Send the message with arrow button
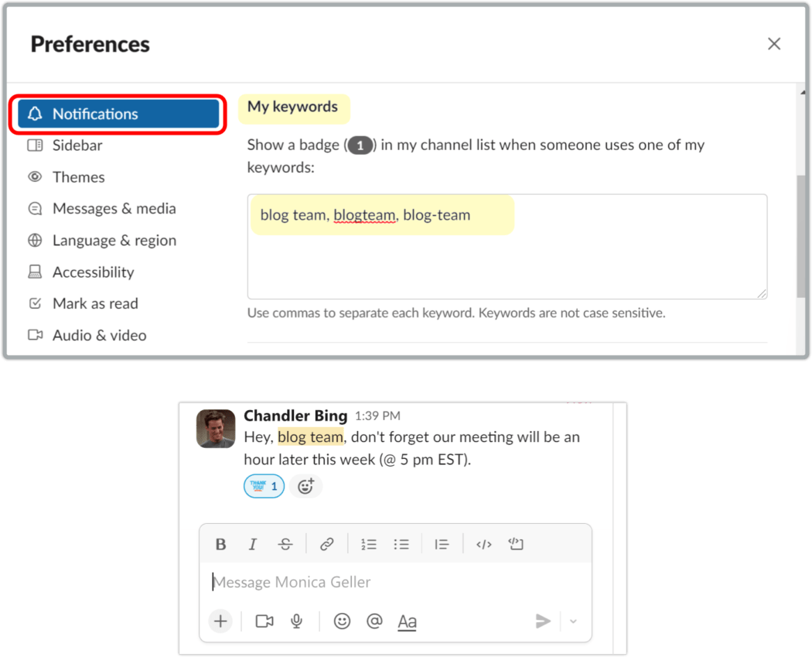The image size is (812, 657). click(543, 621)
